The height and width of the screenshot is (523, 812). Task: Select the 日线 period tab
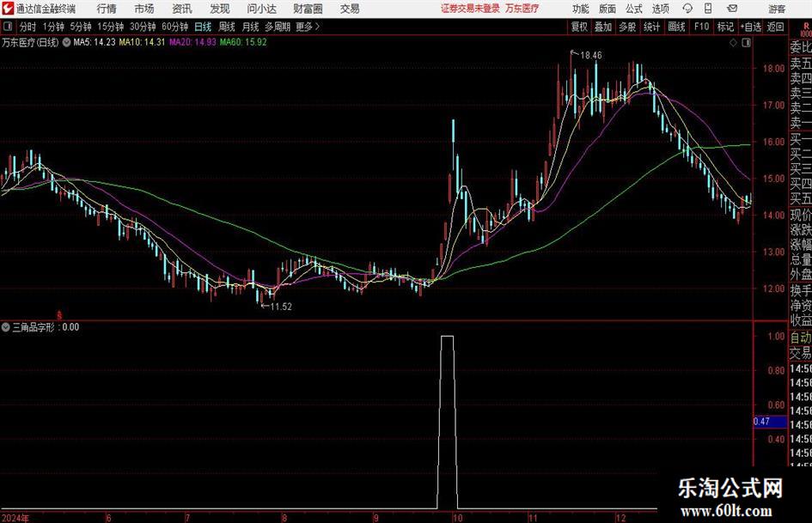203,27
